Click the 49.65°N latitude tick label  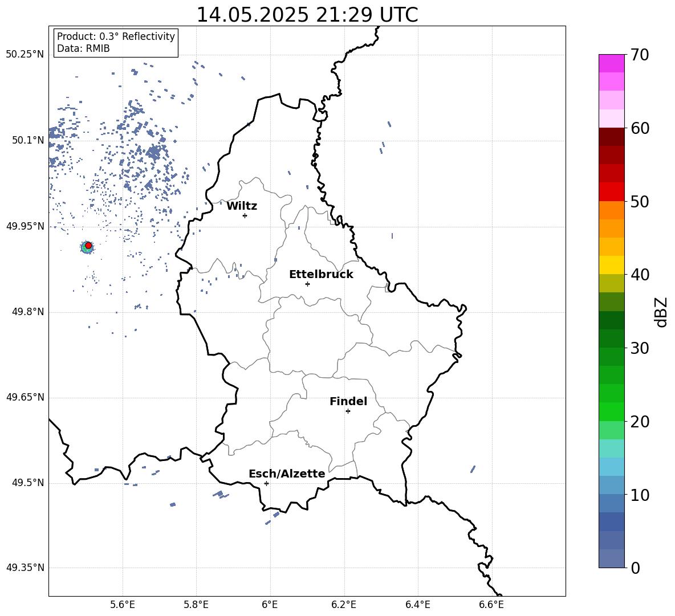point(25,397)
